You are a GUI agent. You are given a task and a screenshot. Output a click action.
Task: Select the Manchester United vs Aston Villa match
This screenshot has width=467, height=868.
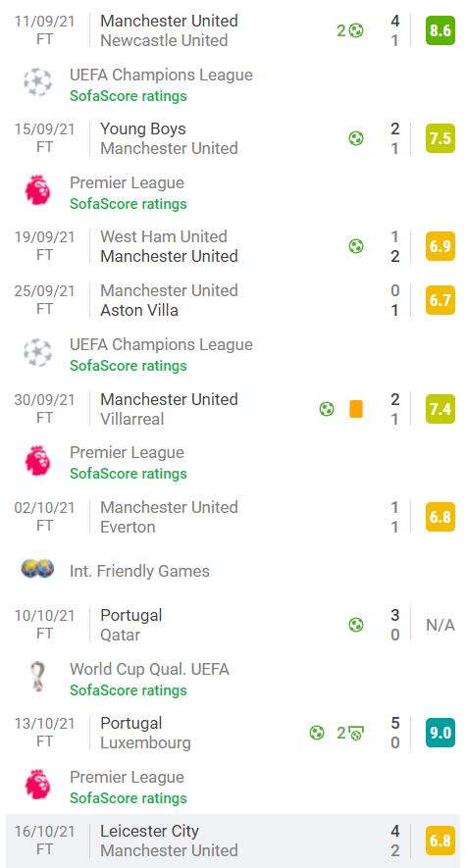[x=233, y=300]
